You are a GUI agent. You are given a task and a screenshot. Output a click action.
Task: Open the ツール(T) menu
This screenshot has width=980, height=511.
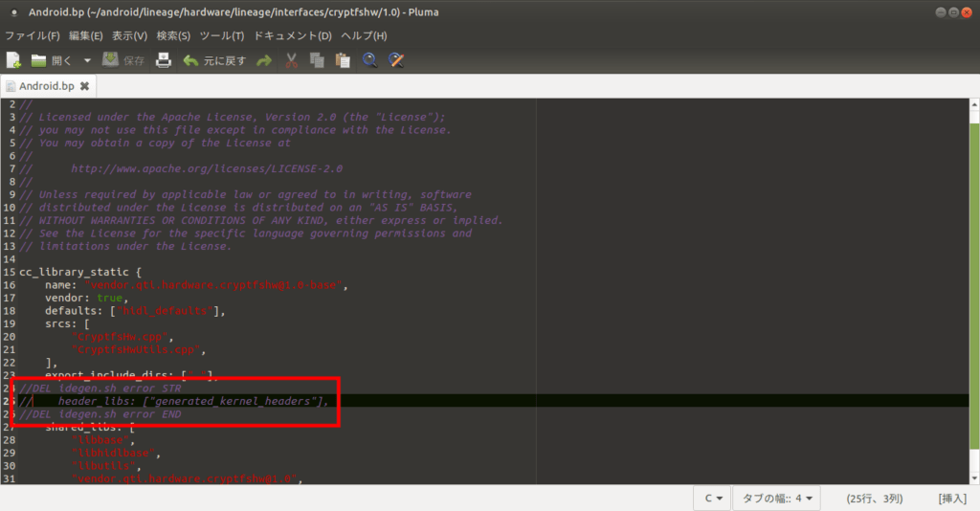222,35
